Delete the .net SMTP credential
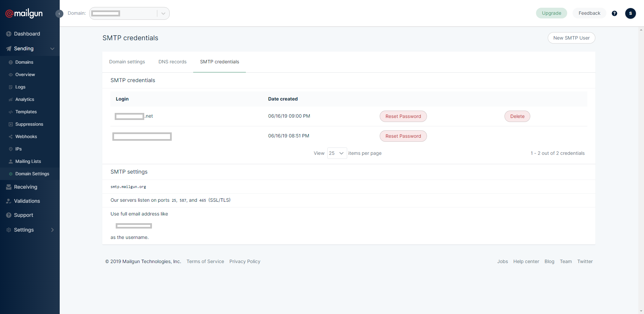 (517, 116)
